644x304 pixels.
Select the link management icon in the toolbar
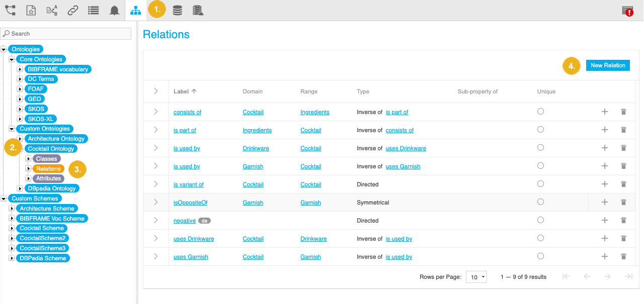click(x=72, y=10)
